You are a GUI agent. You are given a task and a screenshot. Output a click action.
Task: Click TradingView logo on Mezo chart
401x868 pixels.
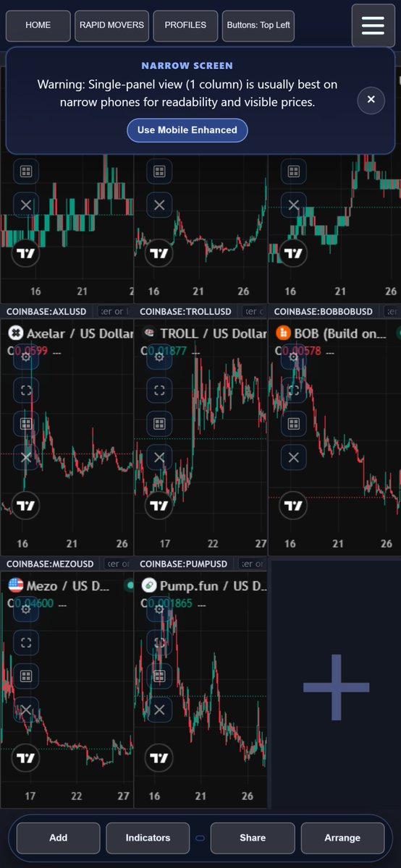(x=26, y=758)
